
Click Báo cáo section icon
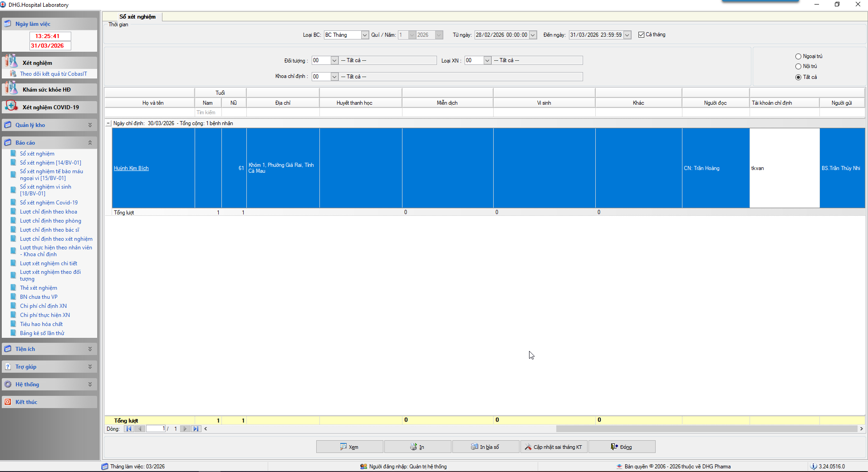coord(8,142)
